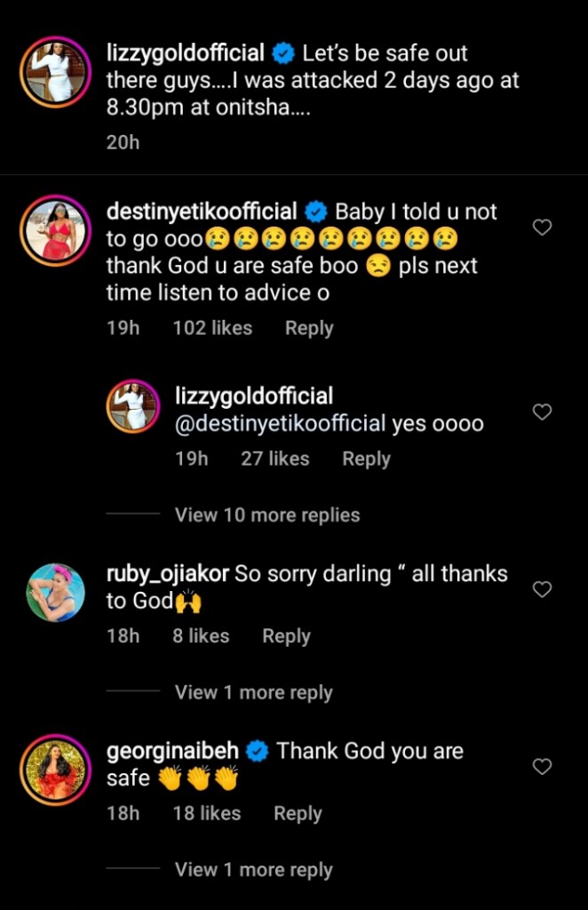Tap heart on ruby_ojiakor's comment
588x910 pixels.
click(542, 589)
